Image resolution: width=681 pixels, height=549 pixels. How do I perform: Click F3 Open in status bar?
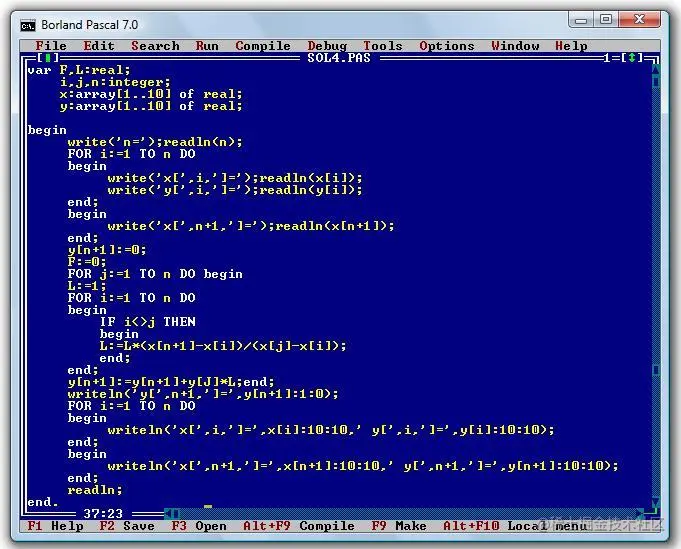(199, 526)
